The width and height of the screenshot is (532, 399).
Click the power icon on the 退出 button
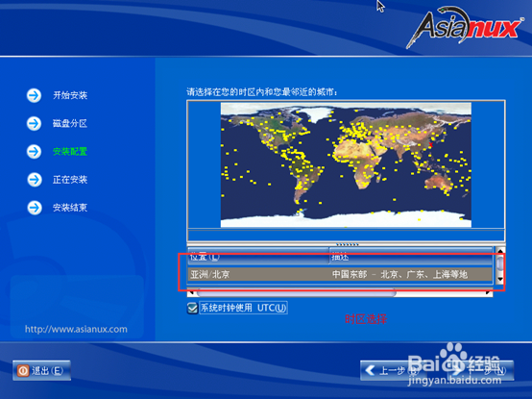coord(23,370)
